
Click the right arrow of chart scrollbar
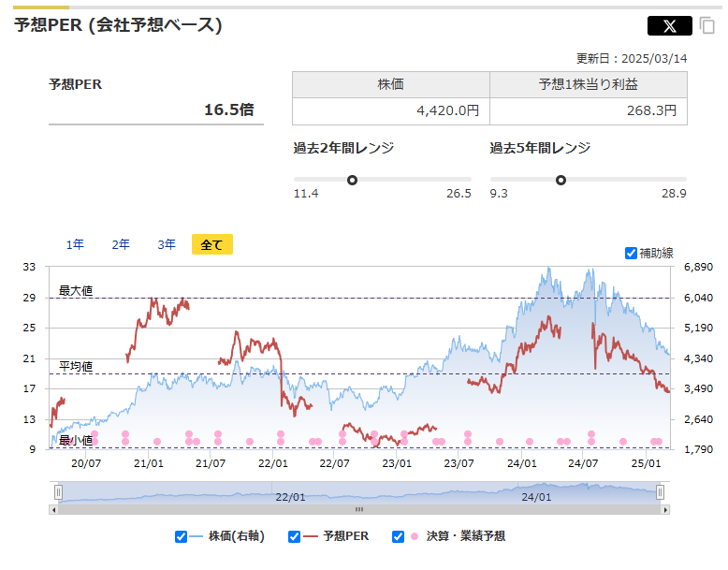[665, 510]
